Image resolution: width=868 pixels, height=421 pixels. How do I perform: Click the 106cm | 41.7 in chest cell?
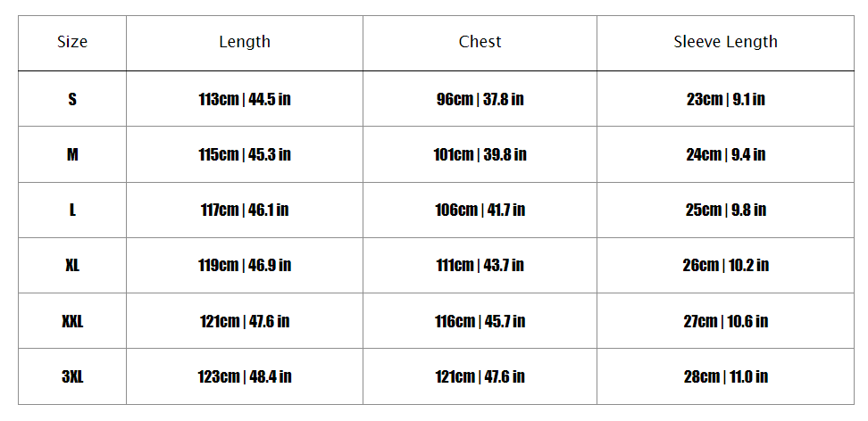[480, 210]
